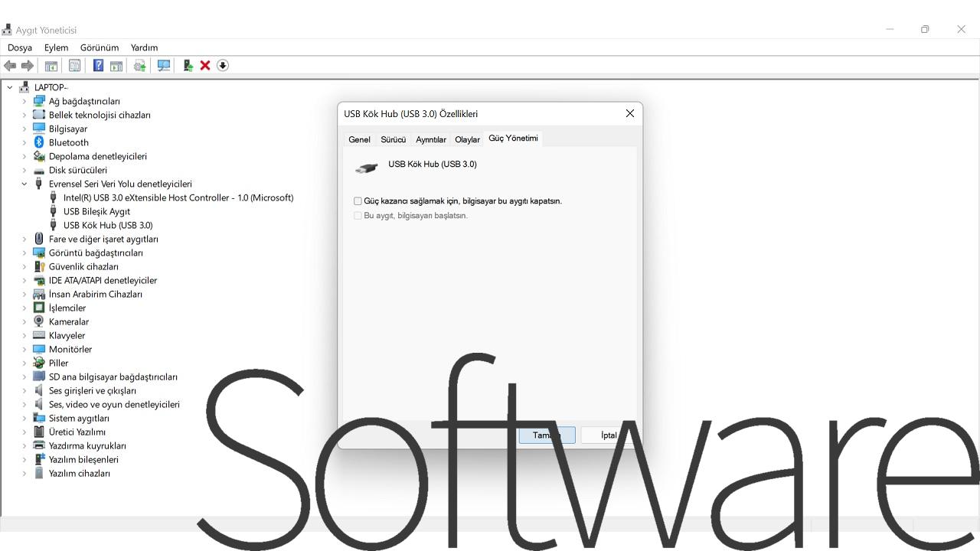The image size is (980, 551).
Task: Click the Fare ve diğer işaret aygıtları mouse icon
Action: (39, 239)
